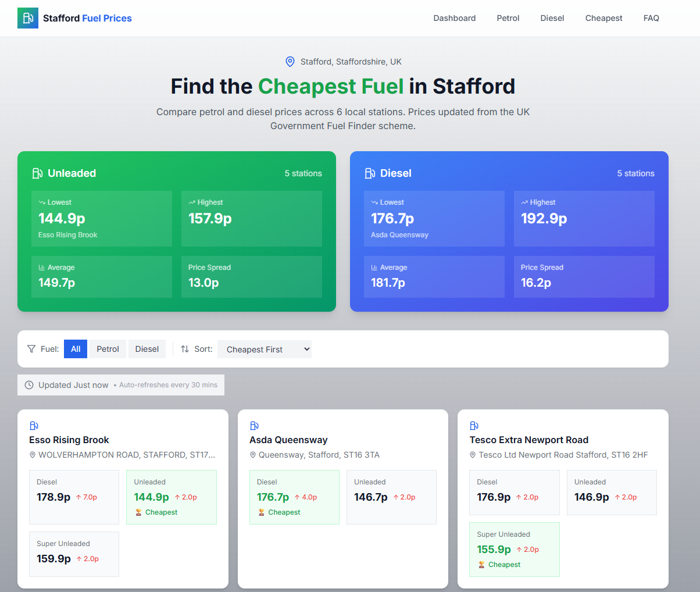Click the trophy icon under Esso Unleaded 144.9p

point(138,512)
